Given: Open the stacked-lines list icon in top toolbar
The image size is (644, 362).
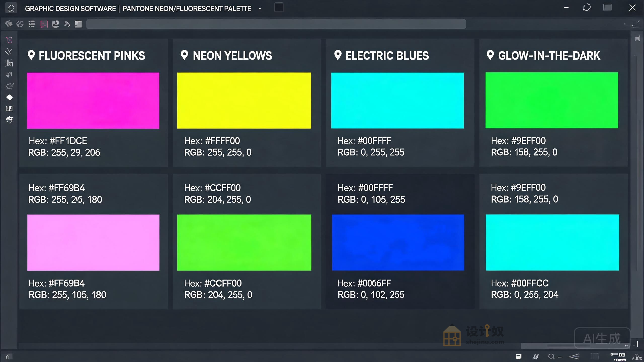Looking at the screenshot, I should pos(32,24).
